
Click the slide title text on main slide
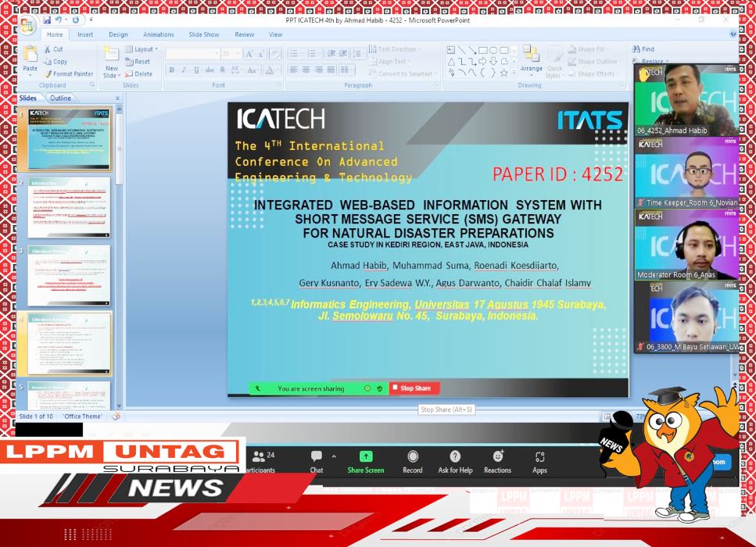428,220
